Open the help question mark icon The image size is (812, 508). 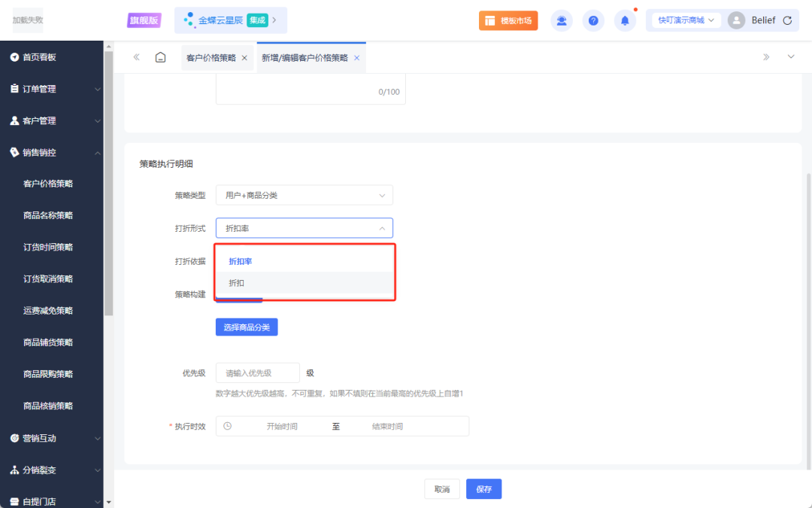(593, 20)
